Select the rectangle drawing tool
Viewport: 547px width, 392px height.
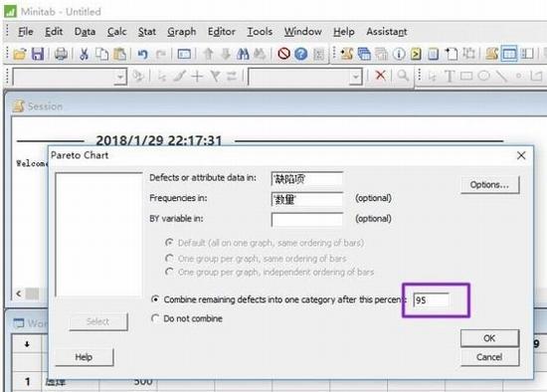pyautogui.click(x=466, y=76)
